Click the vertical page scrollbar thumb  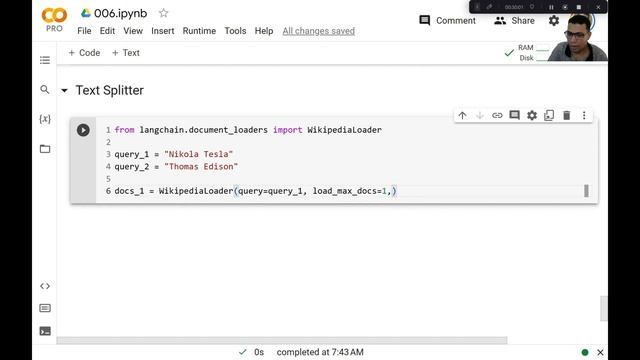pos(604,309)
